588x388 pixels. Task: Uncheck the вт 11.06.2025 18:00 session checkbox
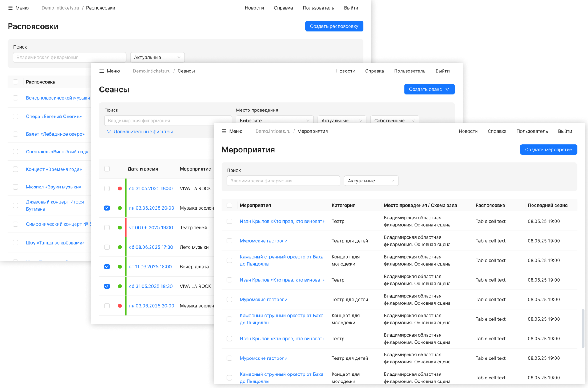107,267
